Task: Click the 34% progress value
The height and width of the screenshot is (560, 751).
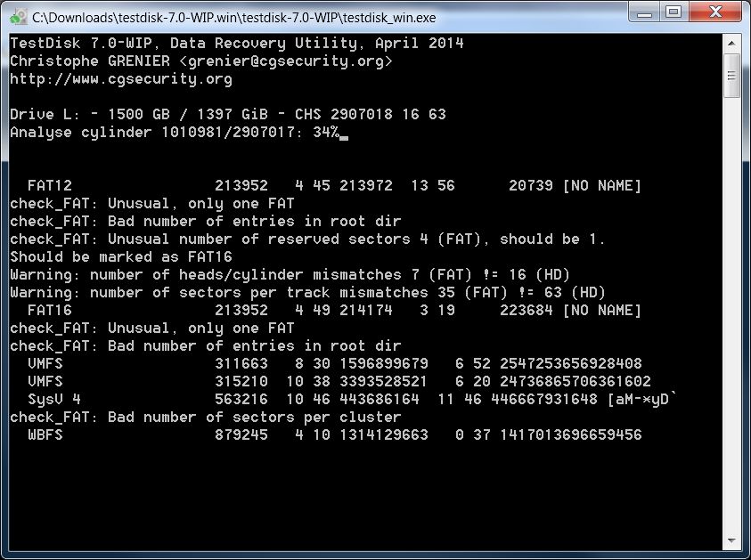Action: (326, 132)
